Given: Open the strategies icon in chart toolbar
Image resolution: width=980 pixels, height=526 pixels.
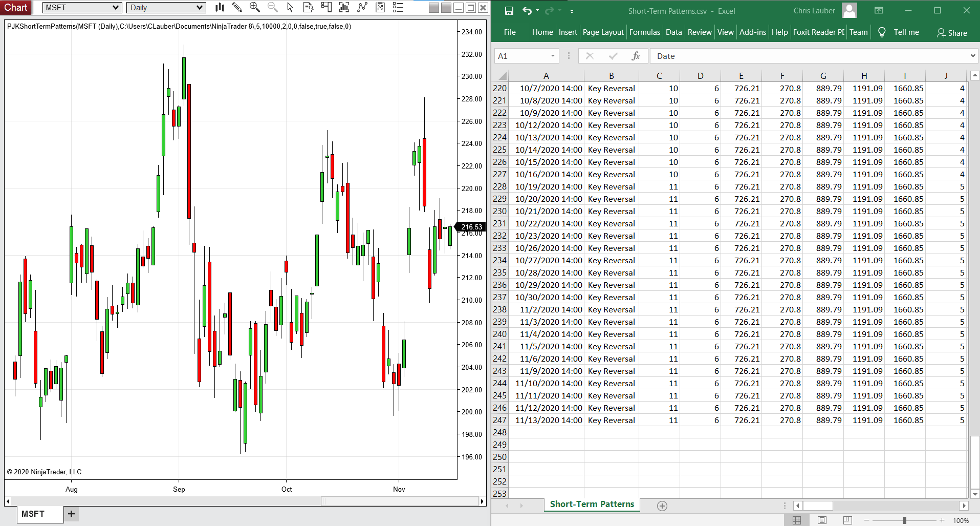Looking at the screenshot, I should coord(380,7).
